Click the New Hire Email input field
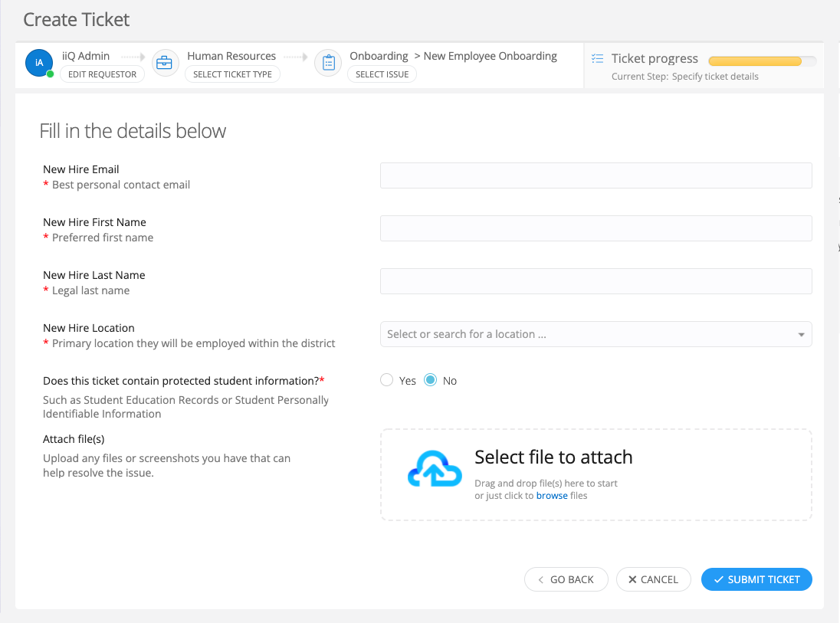Image resolution: width=840 pixels, height=623 pixels. point(596,175)
